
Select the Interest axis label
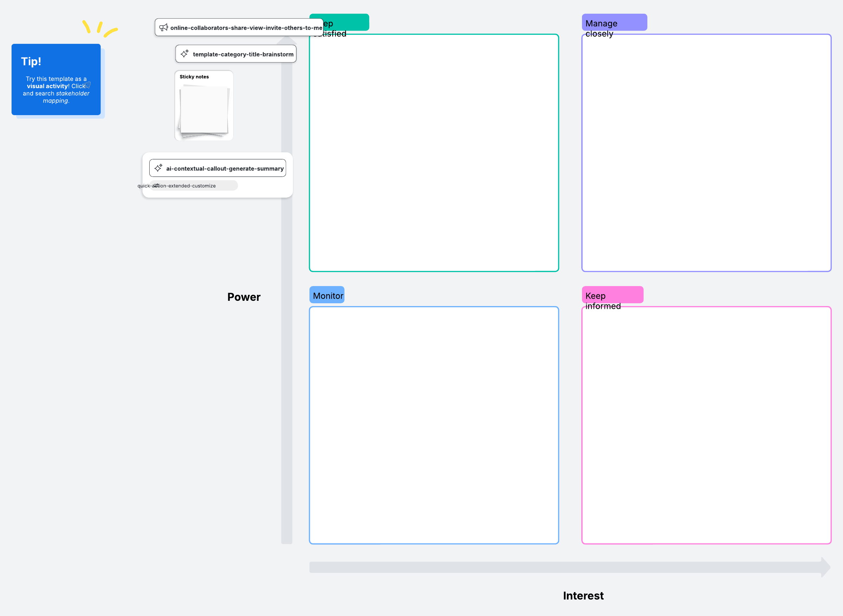pos(583,596)
